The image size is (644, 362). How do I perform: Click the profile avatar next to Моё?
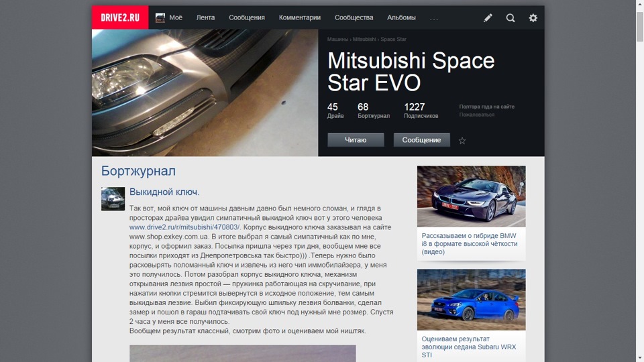160,17
